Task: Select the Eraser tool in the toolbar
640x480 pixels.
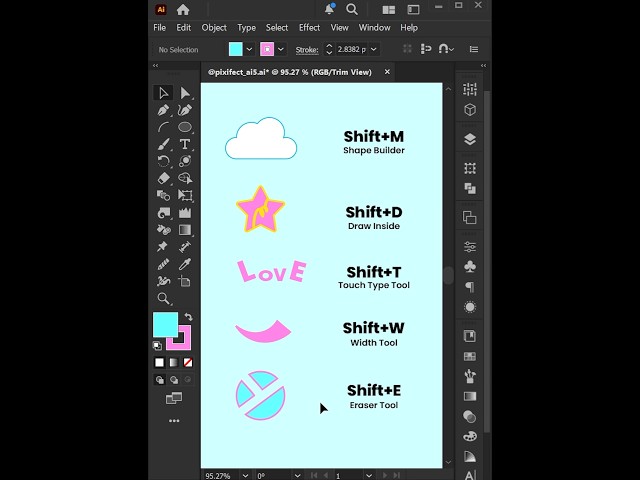Action: click(163, 178)
